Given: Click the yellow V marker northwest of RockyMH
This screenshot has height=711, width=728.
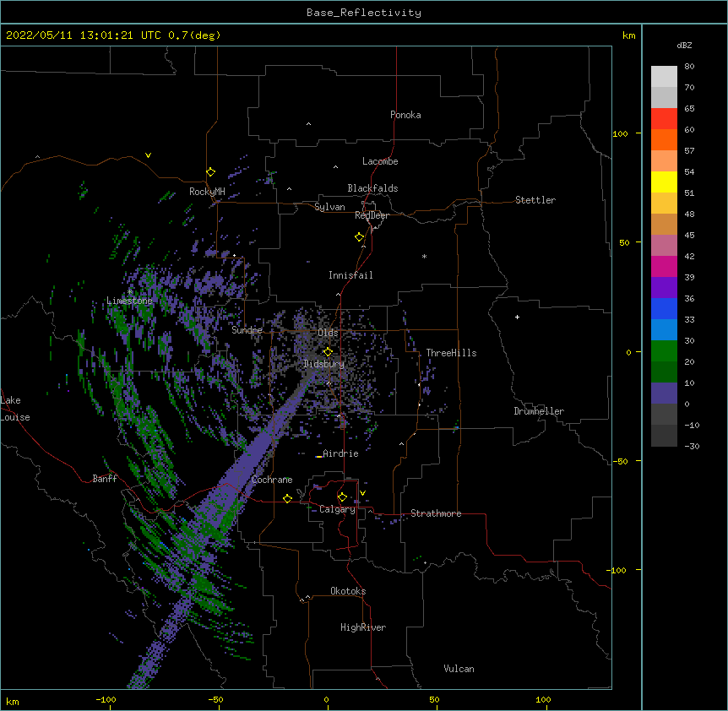Looking at the screenshot, I should (x=148, y=155).
